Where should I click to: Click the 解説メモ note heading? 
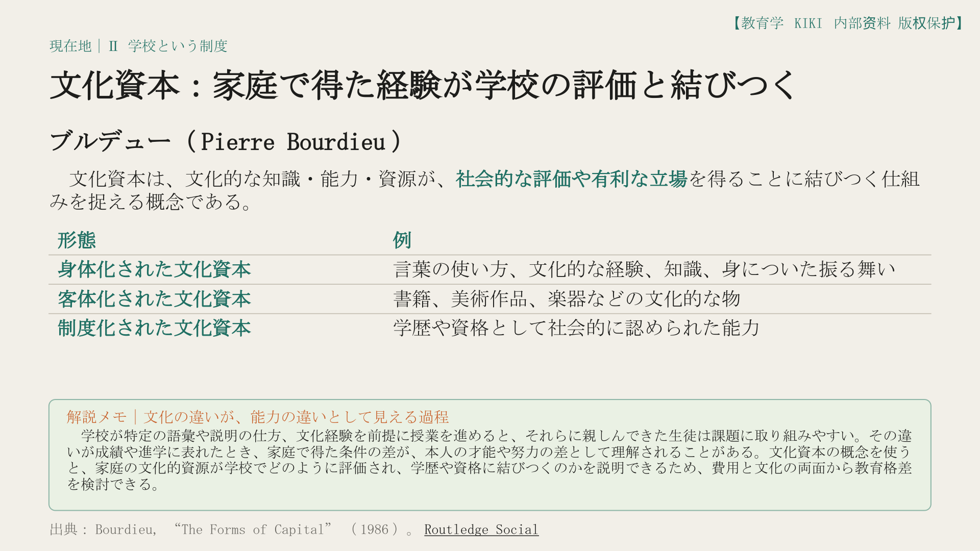[x=258, y=417]
